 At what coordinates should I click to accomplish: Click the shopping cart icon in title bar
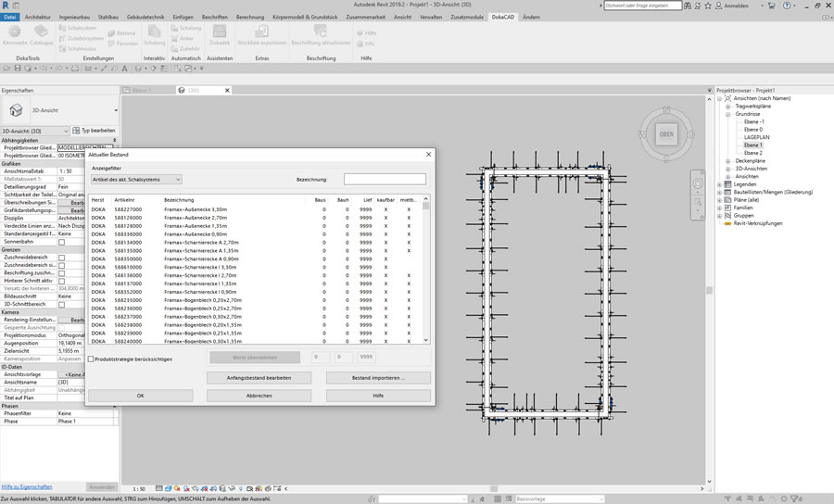(771, 6)
